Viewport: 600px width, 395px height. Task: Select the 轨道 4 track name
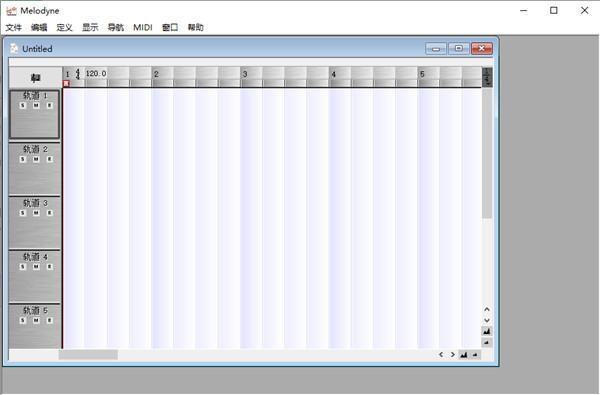pyautogui.click(x=35, y=256)
